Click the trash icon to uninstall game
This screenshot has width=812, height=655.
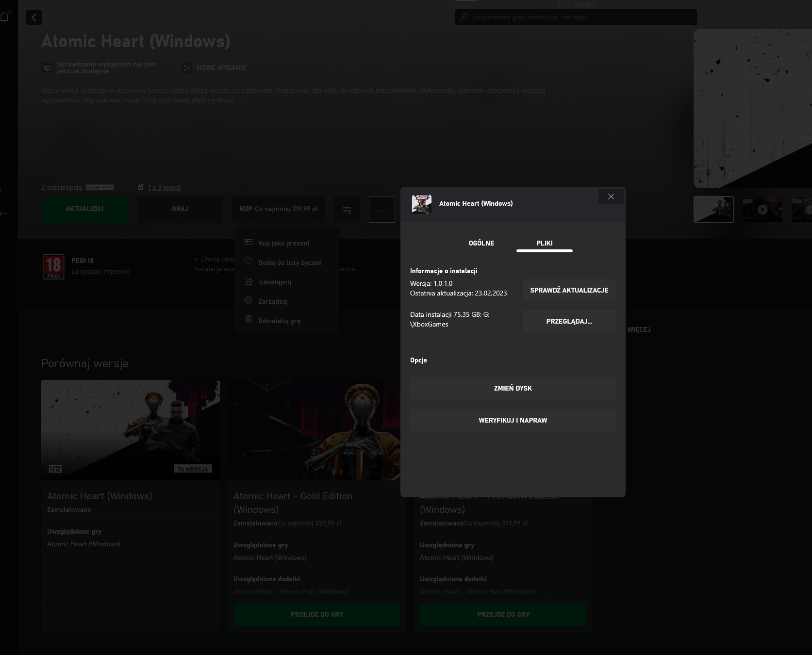[249, 320]
